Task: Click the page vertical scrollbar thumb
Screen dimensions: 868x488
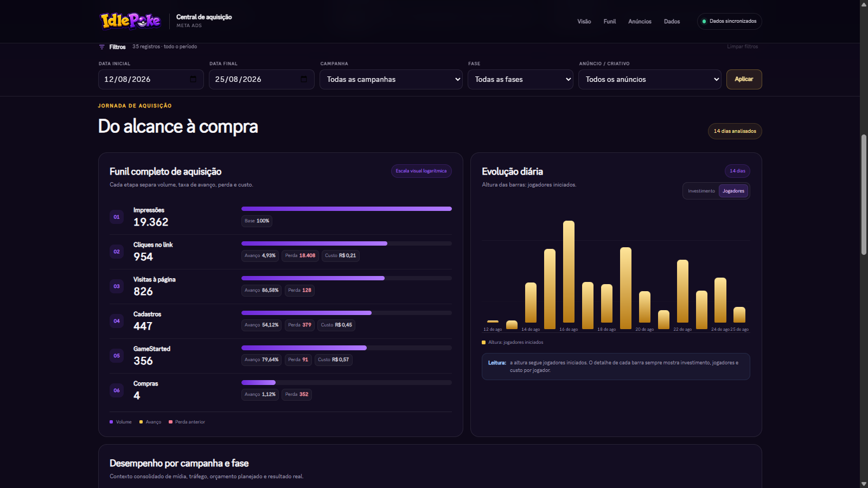Action: pos(864,194)
